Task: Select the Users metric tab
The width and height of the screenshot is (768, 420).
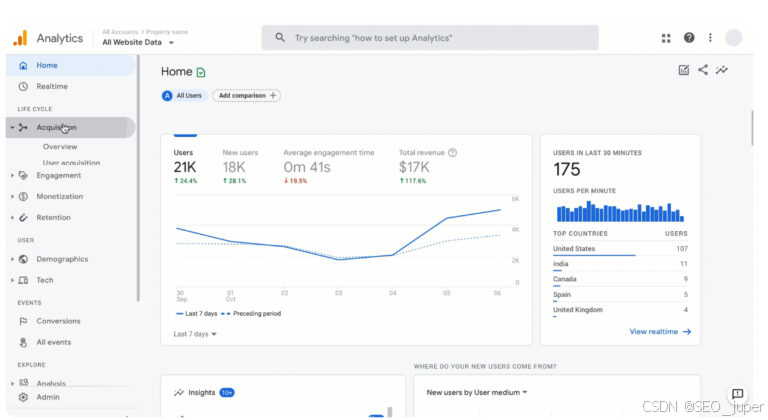Action: 186,167
